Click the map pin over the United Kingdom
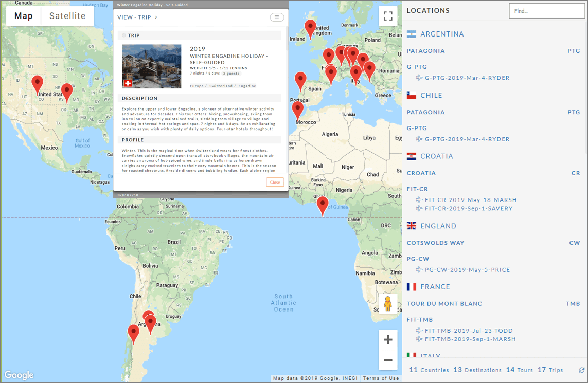The height and width of the screenshot is (383, 588). pyautogui.click(x=310, y=28)
